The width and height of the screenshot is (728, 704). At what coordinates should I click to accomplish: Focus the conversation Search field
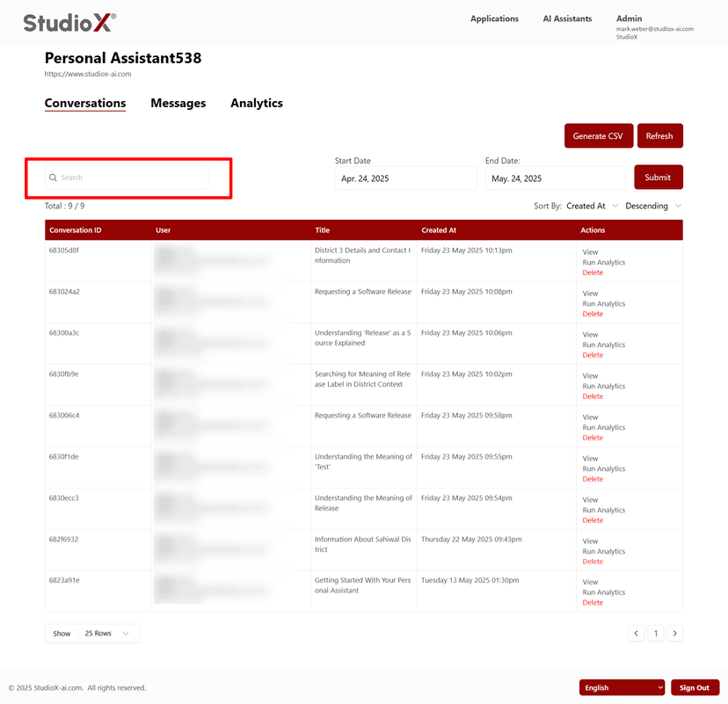coord(132,178)
